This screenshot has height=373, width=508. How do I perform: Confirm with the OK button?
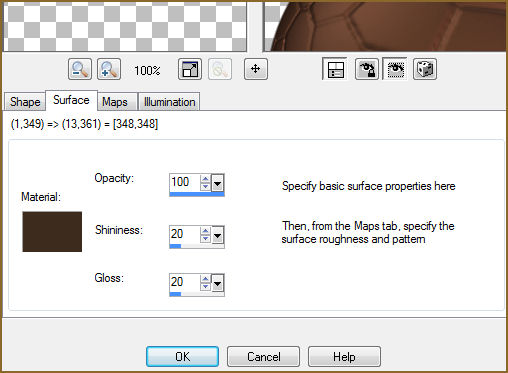tap(182, 356)
